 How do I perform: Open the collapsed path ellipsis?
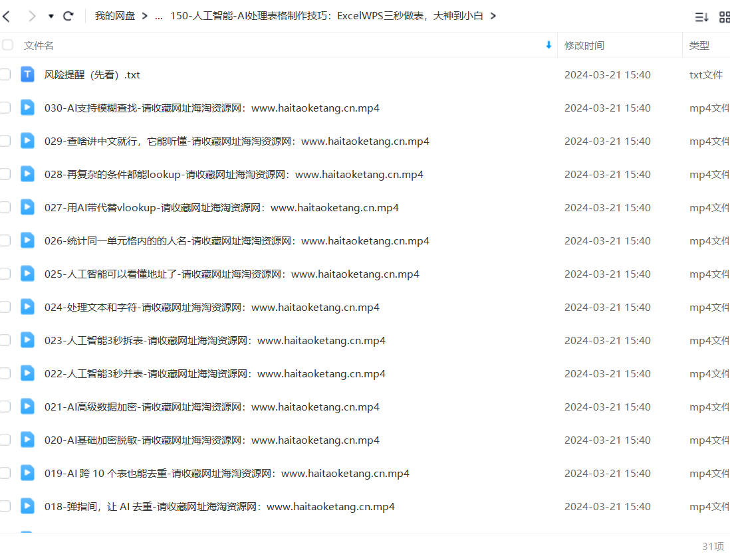[159, 17]
